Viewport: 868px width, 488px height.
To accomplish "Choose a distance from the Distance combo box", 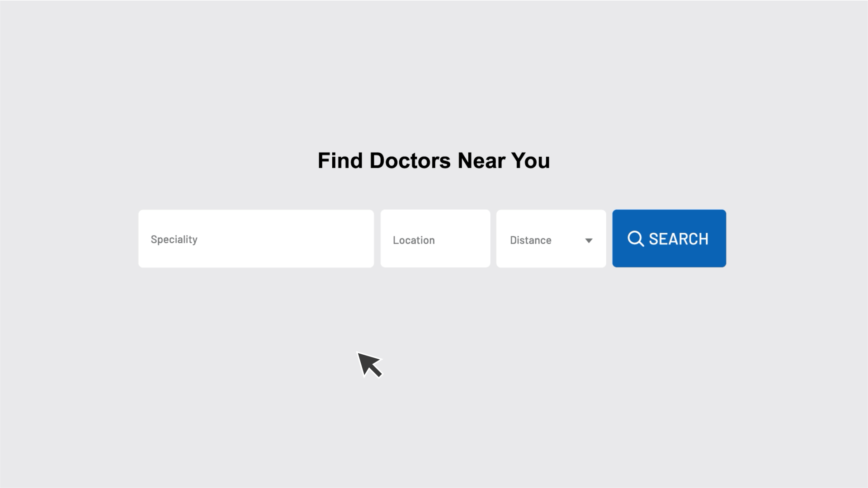I will 551,239.
